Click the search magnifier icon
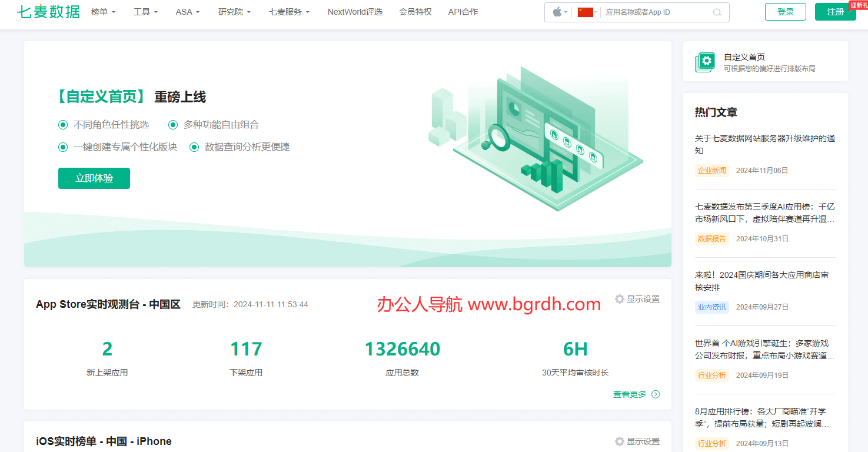868x452 pixels. [x=717, y=12]
